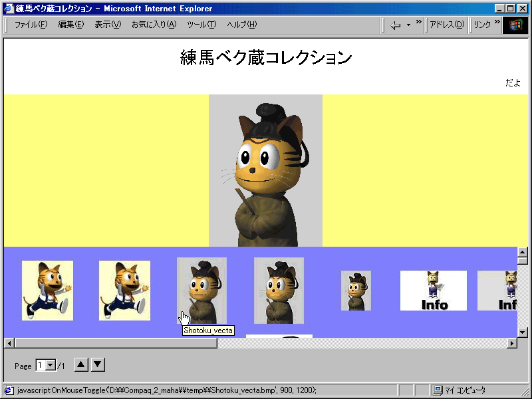
Task: Minimize the Internet Explorer window
Action: (499, 9)
